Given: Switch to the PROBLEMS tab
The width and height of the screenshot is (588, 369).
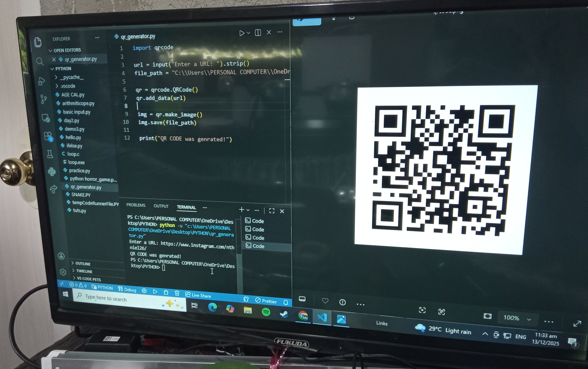Looking at the screenshot, I should [x=136, y=205].
